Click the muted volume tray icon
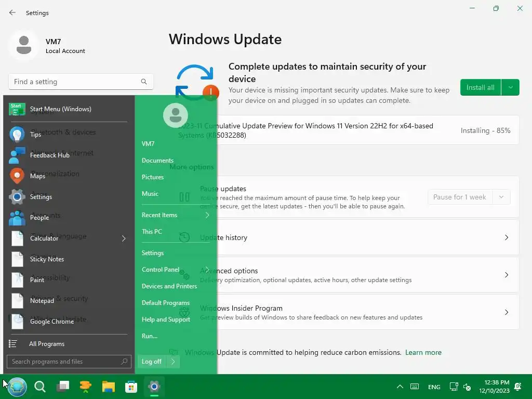The image size is (532, 399). point(467,387)
